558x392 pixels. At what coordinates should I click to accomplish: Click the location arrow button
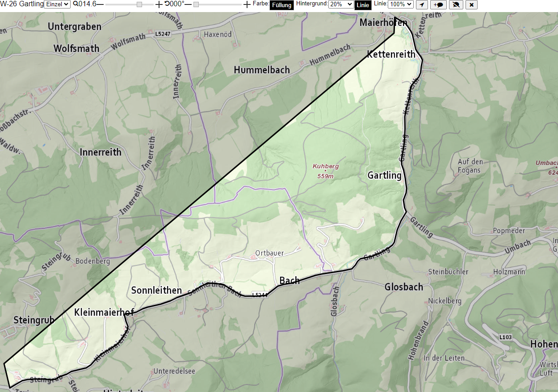click(x=422, y=5)
